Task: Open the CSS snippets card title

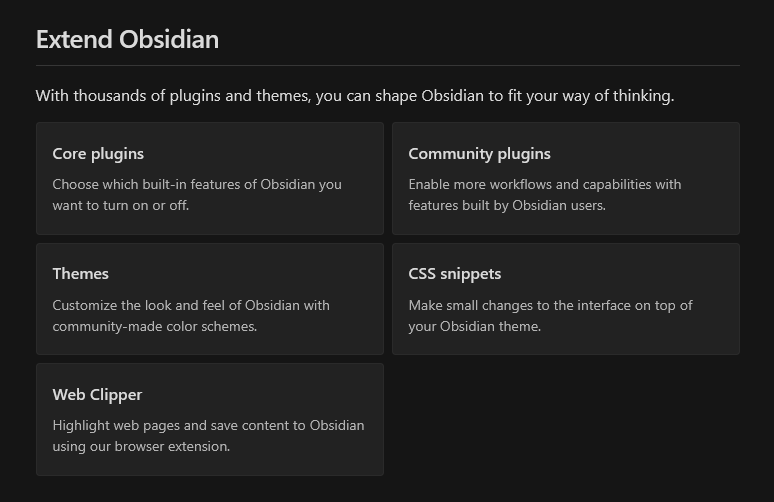Action: (x=454, y=274)
